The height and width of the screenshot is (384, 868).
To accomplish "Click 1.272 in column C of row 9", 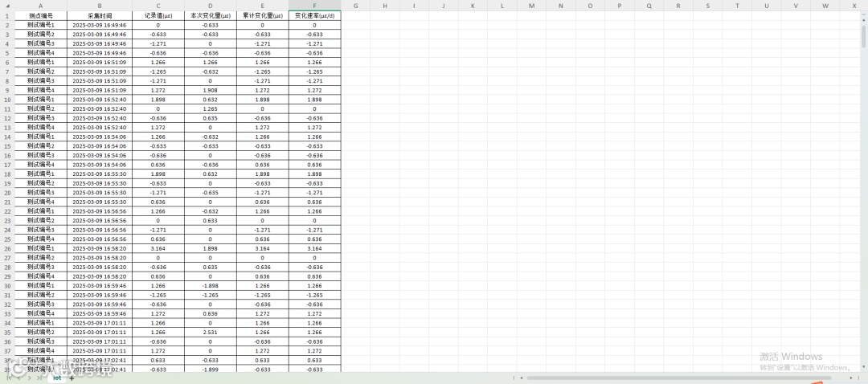I will 158,90.
